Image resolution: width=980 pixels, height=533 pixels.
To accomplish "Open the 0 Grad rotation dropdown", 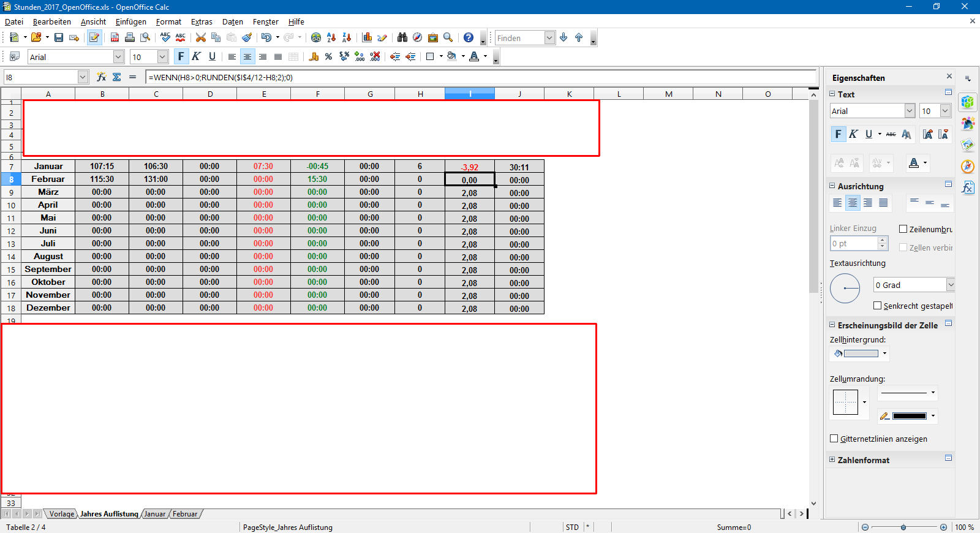I will (x=950, y=285).
